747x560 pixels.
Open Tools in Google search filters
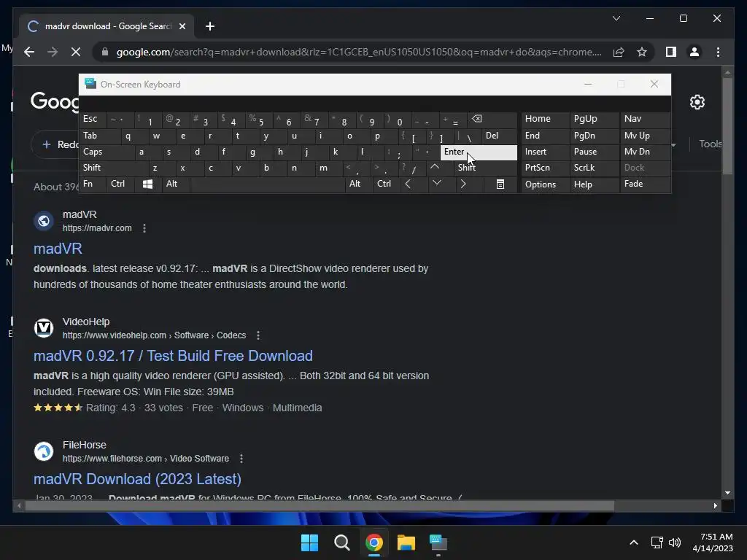tap(710, 144)
